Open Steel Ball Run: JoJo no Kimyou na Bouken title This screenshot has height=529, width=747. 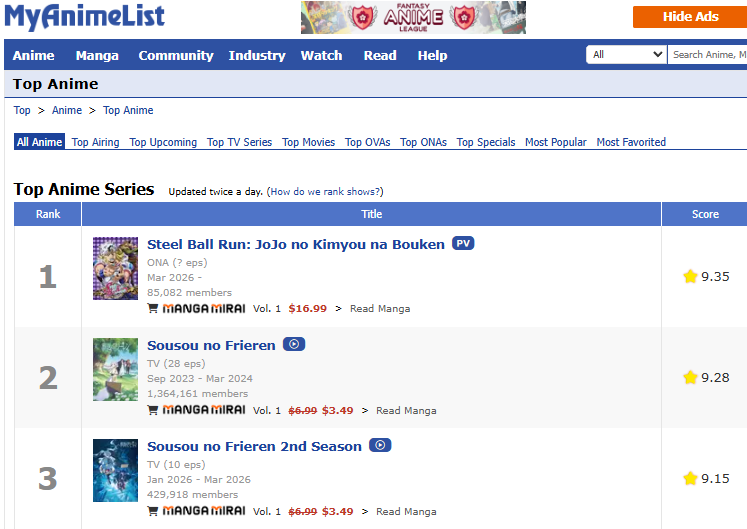pos(295,244)
